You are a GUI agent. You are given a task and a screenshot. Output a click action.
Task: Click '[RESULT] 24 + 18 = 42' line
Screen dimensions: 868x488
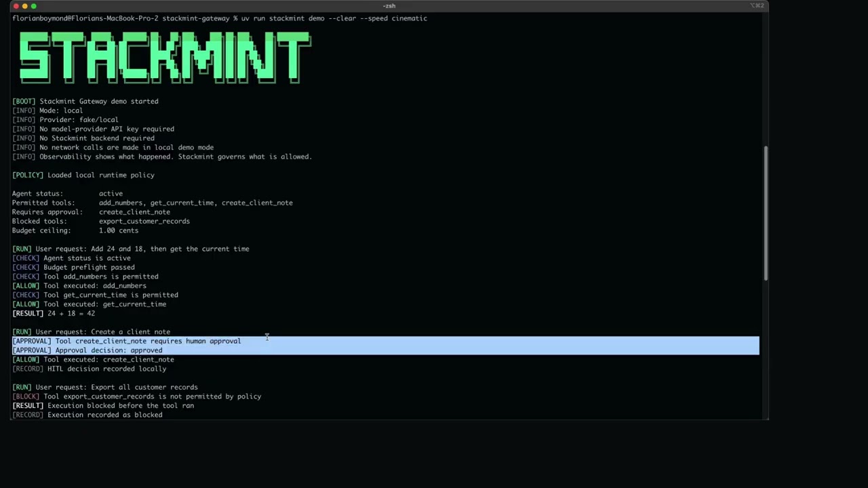(54, 314)
